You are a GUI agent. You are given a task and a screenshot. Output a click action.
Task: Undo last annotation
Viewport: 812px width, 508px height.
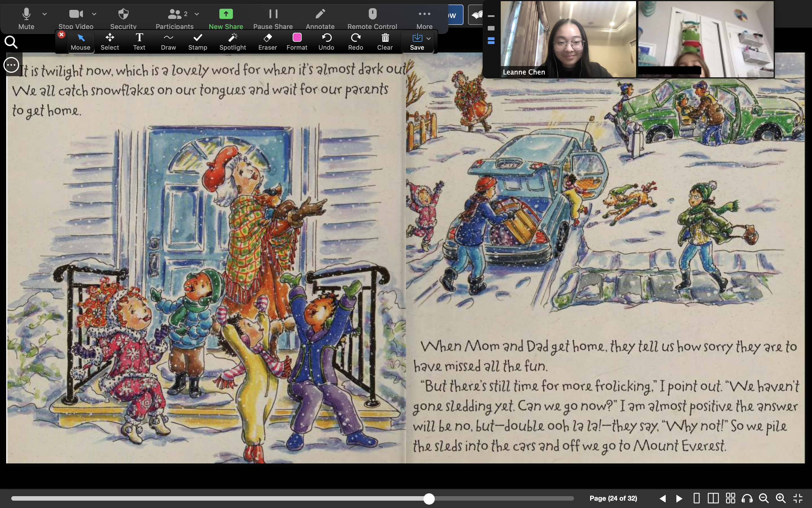[x=326, y=42]
